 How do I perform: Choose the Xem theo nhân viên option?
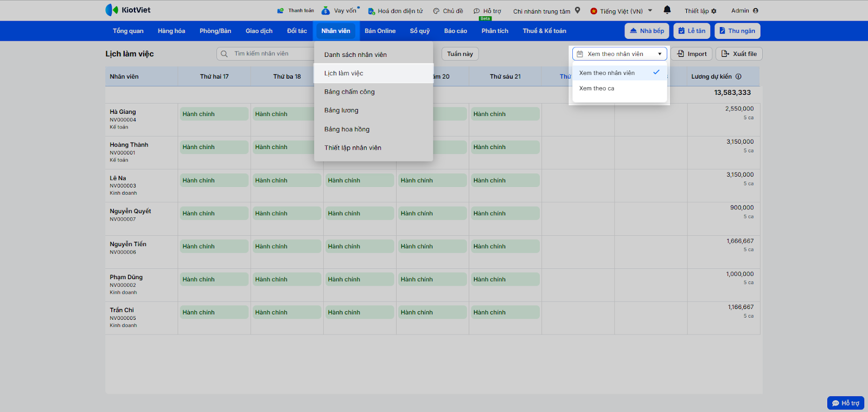pos(620,73)
